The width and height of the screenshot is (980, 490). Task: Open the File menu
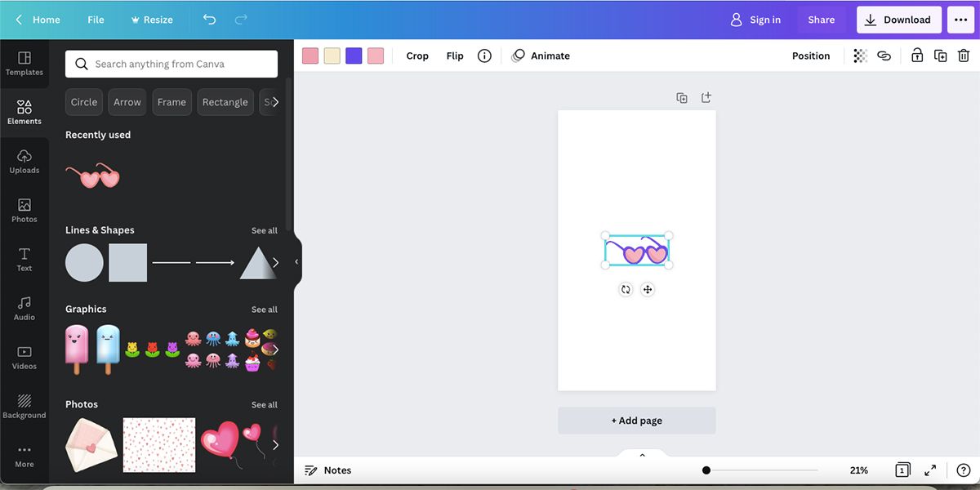[96, 19]
